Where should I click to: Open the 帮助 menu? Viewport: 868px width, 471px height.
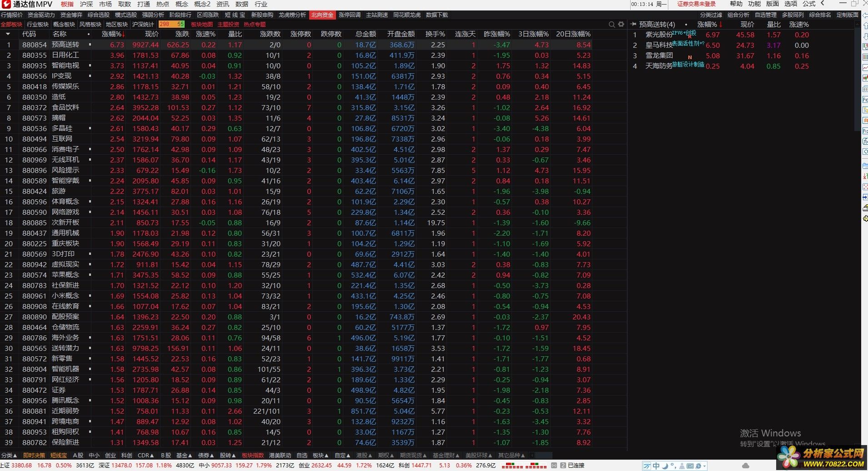point(736,4)
